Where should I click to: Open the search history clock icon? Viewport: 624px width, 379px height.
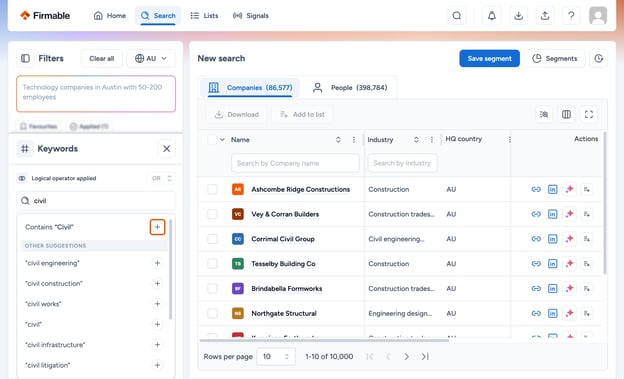pos(599,59)
